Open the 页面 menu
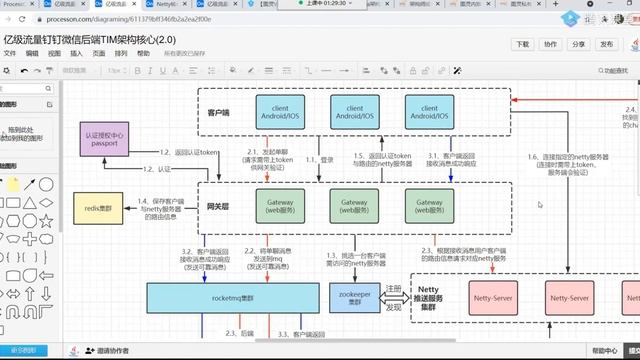Viewport: 640px width, 360px height. 99,53
